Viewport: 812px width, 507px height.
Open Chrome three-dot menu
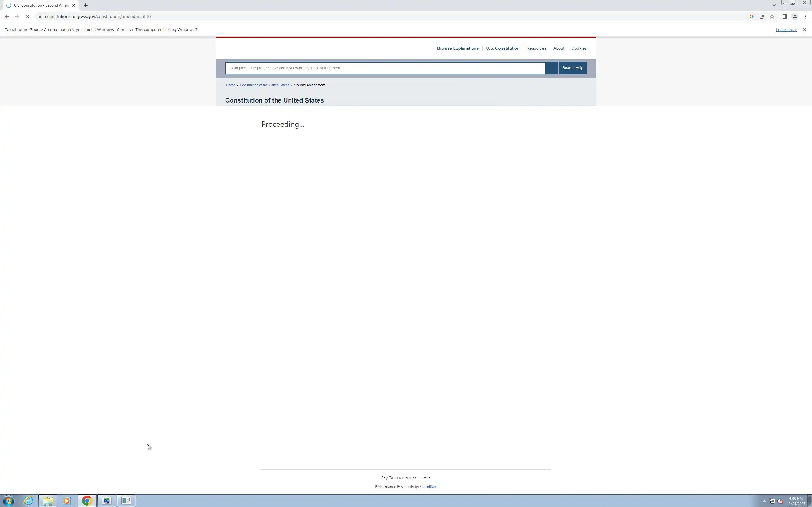point(805,16)
